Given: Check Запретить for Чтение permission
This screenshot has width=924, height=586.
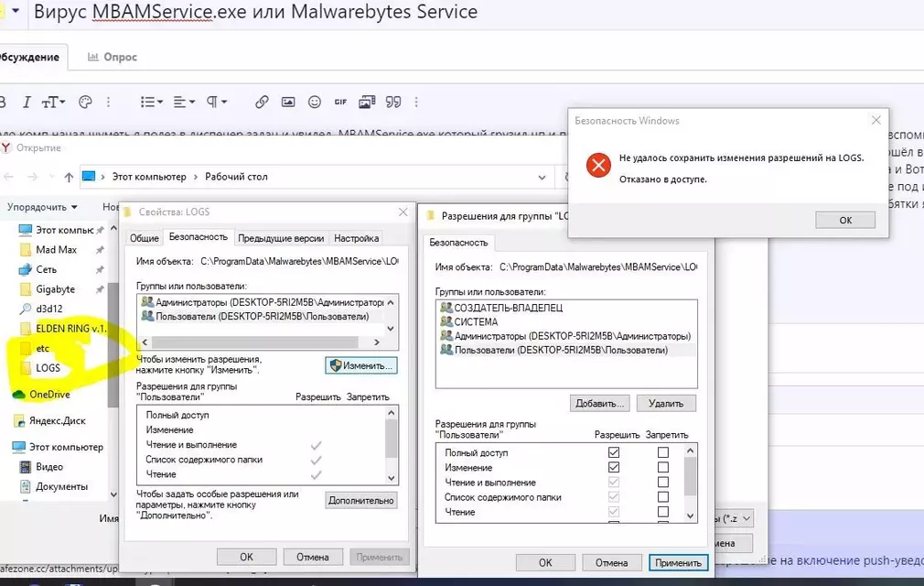Looking at the screenshot, I should click(x=663, y=511).
